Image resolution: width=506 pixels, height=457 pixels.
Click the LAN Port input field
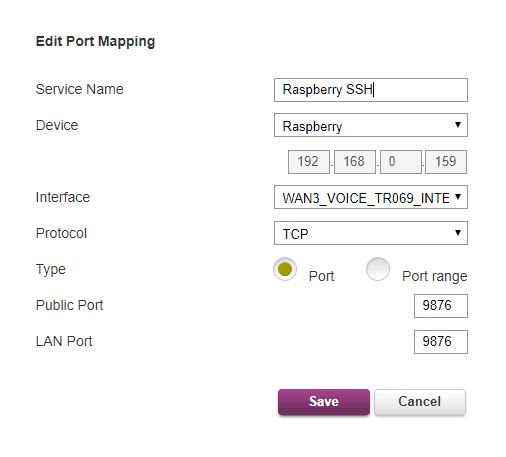tap(441, 342)
